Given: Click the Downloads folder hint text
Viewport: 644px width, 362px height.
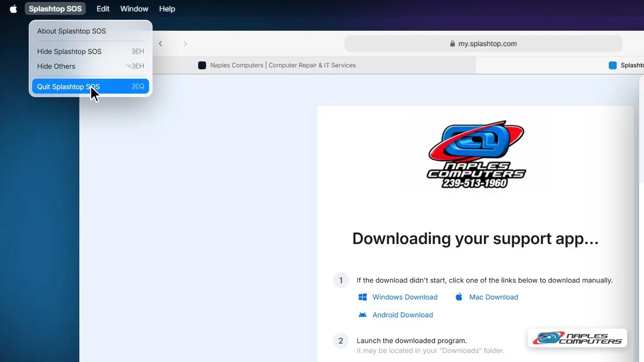Looking at the screenshot, I should tap(430, 351).
